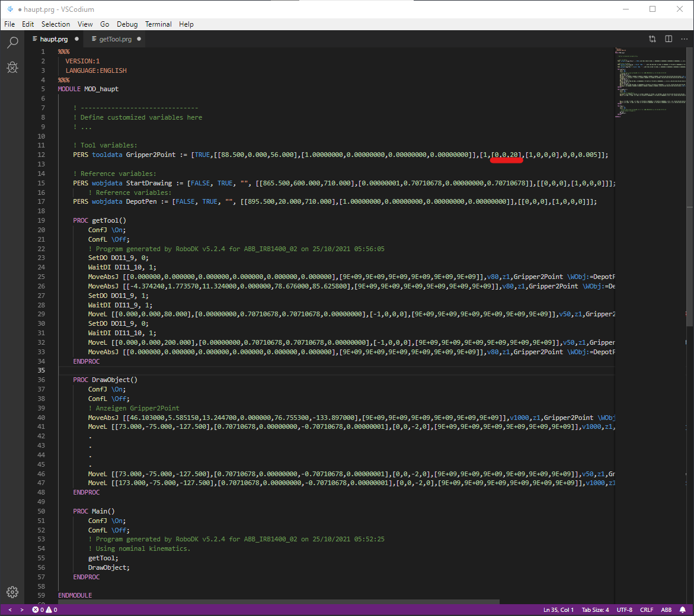
Task: Open the Manage gear icon
Action: coord(12,592)
